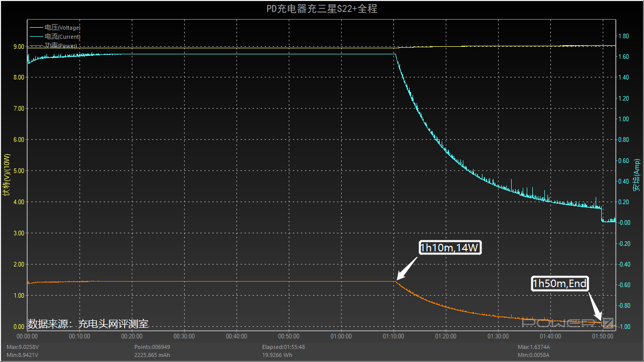Viewport: 644px width, 362px height.
Task: Click the 01:10:00 time axis label
Action: 393,336
